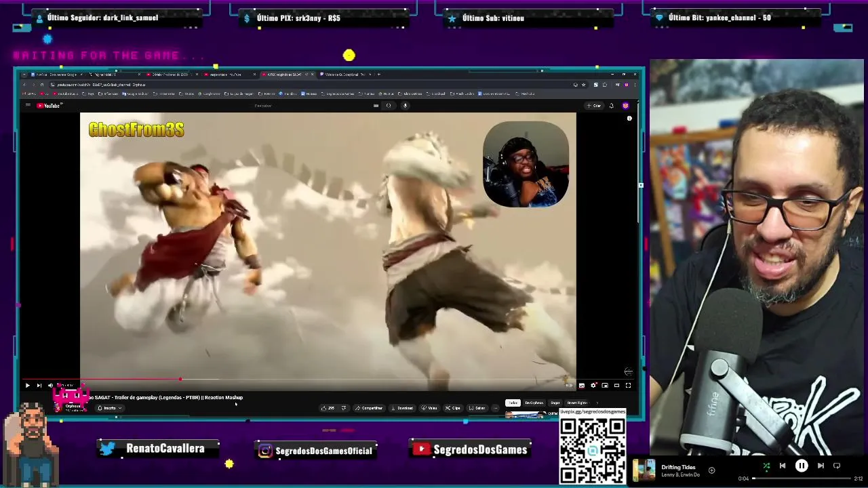Add Drifting Tides to Liked Songs

tap(711, 470)
